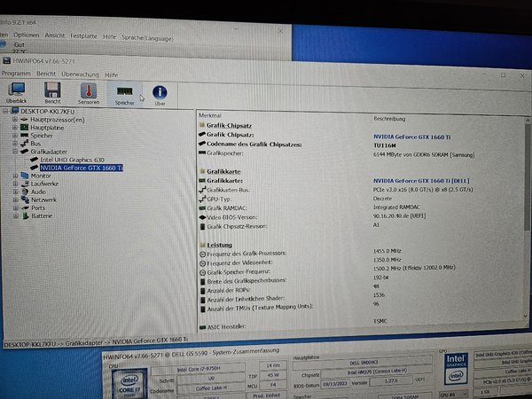Image resolution: width=532 pixels, height=399 pixels.
Task: Click the TU116M codename value
Action: click(x=385, y=145)
